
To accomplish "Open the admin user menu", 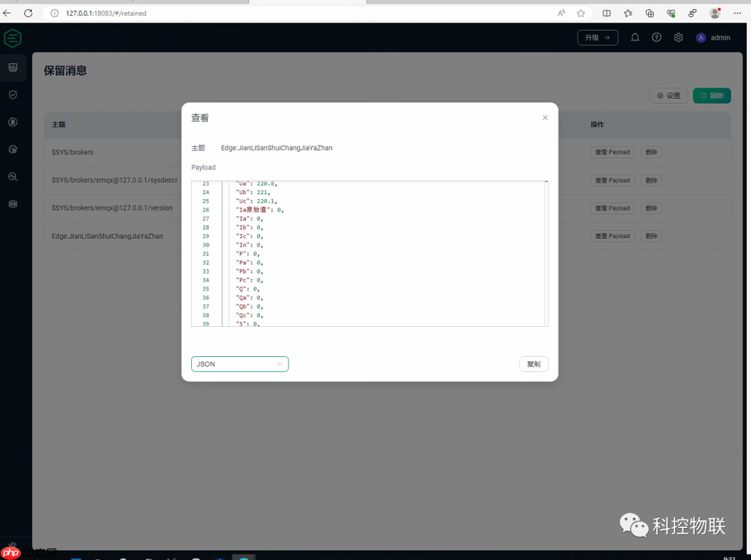I will (x=713, y=38).
